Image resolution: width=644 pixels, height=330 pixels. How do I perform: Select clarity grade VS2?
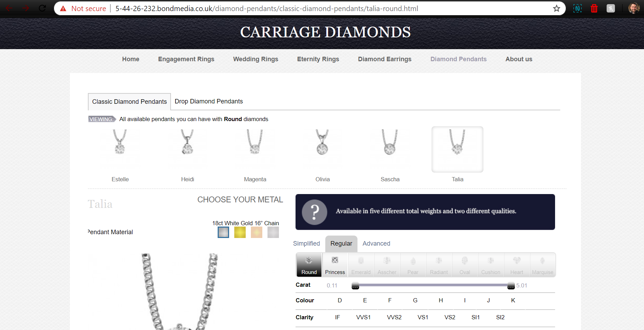[450, 318]
